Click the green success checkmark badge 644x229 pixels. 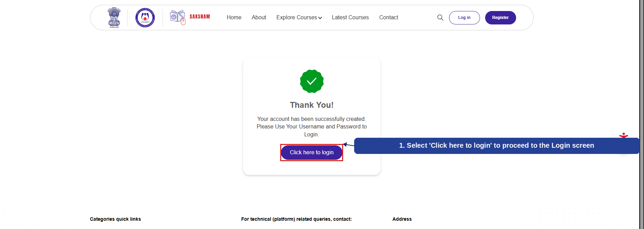(312, 81)
